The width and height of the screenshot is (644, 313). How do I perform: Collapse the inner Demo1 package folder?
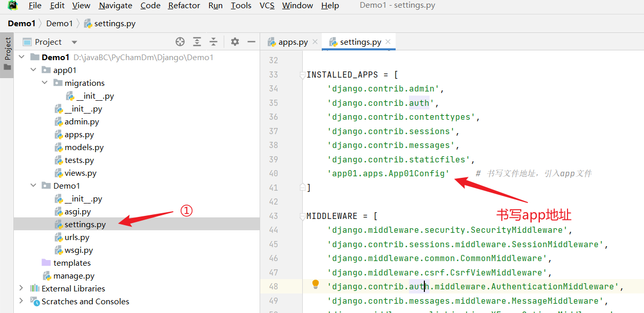33,186
